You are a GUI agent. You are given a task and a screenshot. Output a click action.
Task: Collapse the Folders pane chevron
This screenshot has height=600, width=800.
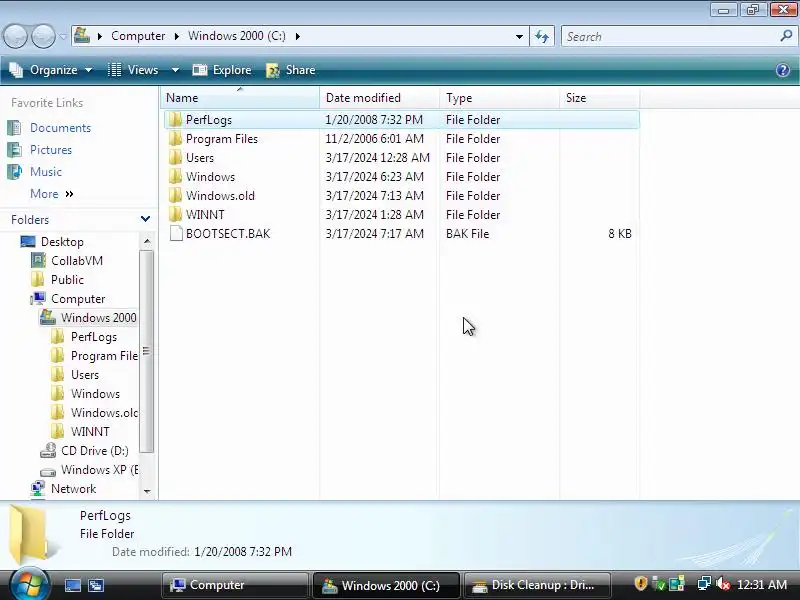[145, 219]
